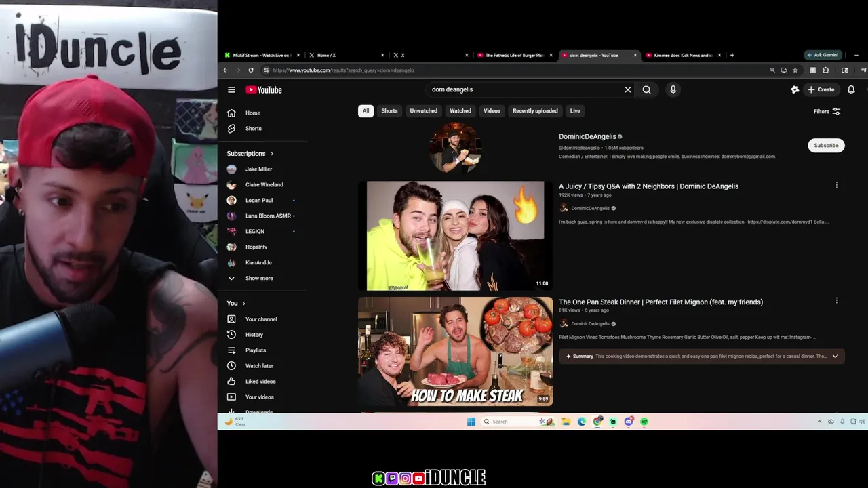Image resolution: width=868 pixels, height=488 pixels.
Task: Open the YouTube hamburger guide menu
Action: pyautogui.click(x=231, y=89)
